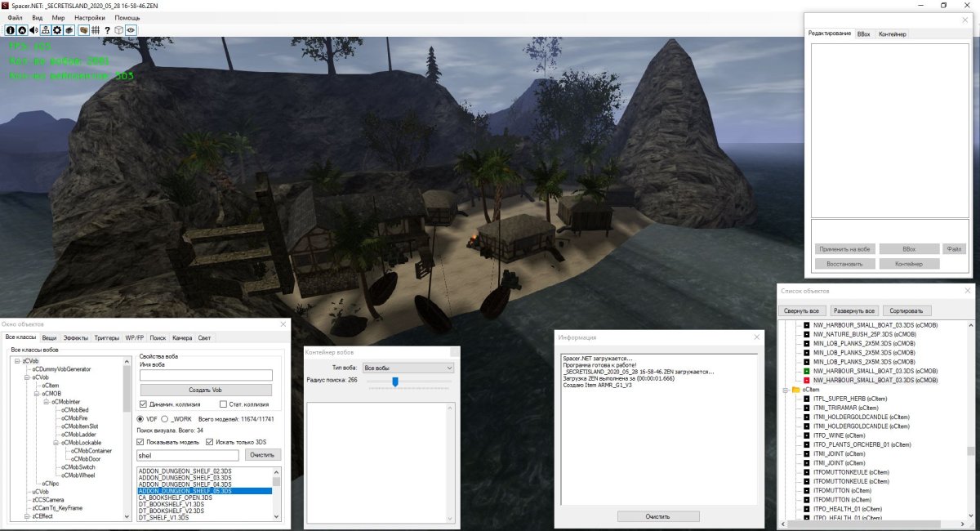Select the _WORK radio button
Image resolution: width=980 pixels, height=531 pixels.
[164, 418]
